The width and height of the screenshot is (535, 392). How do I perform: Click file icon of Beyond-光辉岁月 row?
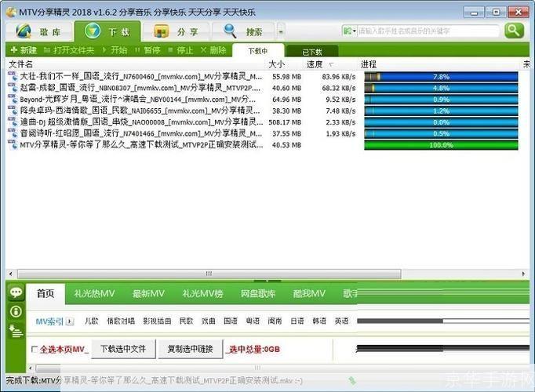(13, 100)
